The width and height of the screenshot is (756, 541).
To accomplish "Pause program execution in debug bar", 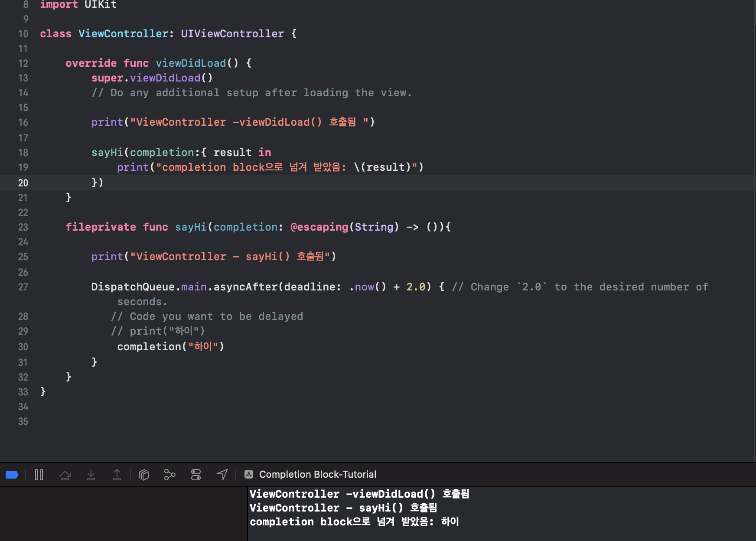I will point(39,475).
